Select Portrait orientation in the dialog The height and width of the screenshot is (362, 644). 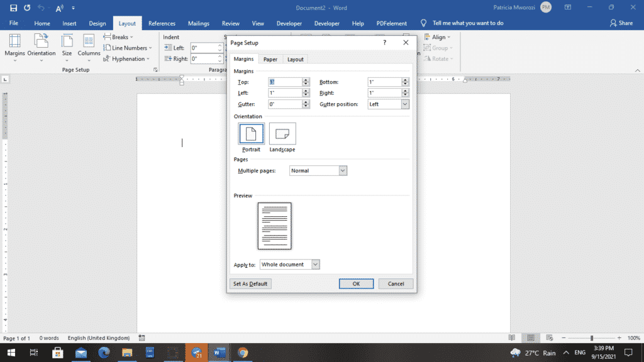pyautogui.click(x=250, y=134)
